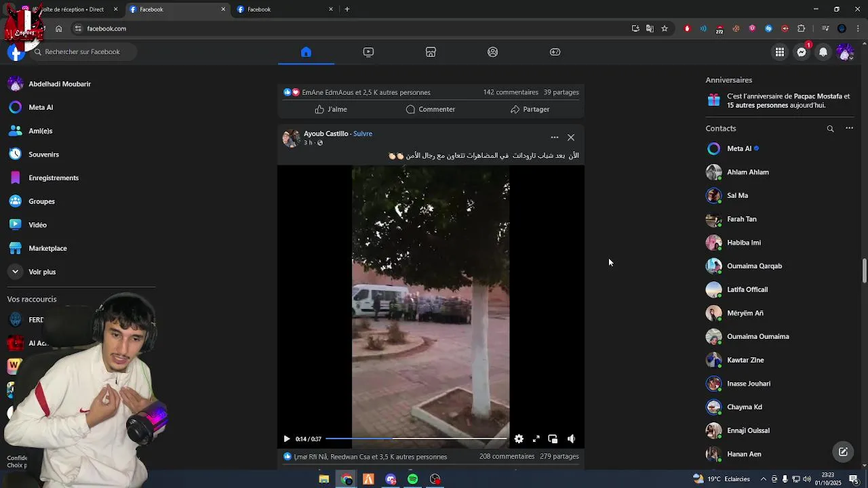Open chat with Oumaima Qarqab

click(754, 266)
